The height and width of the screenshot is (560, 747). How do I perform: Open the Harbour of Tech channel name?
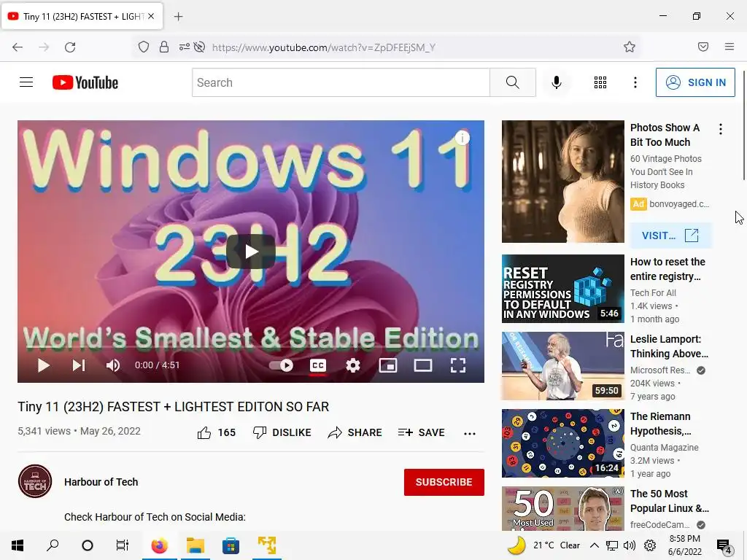point(101,482)
